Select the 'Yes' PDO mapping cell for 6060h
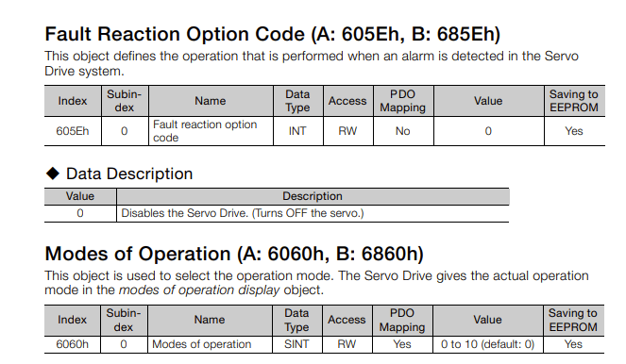 click(402, 344)
